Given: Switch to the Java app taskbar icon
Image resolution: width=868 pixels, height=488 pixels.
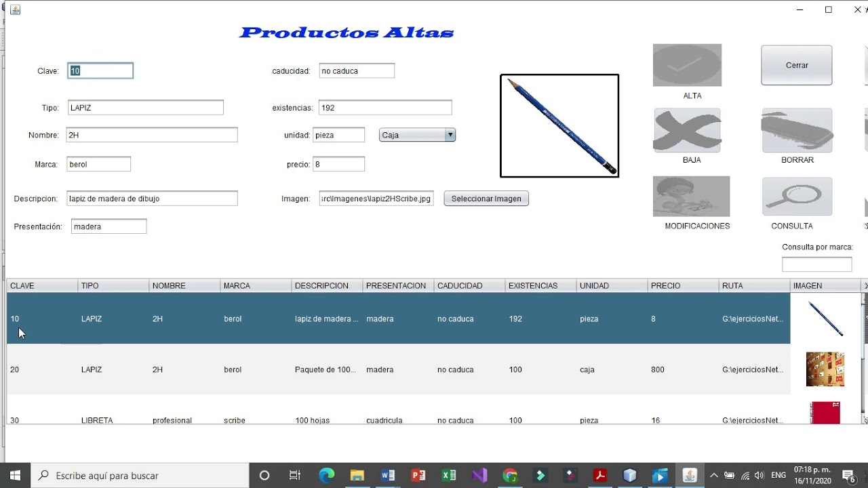Looking at the screenshot, I should click(690, 476).
